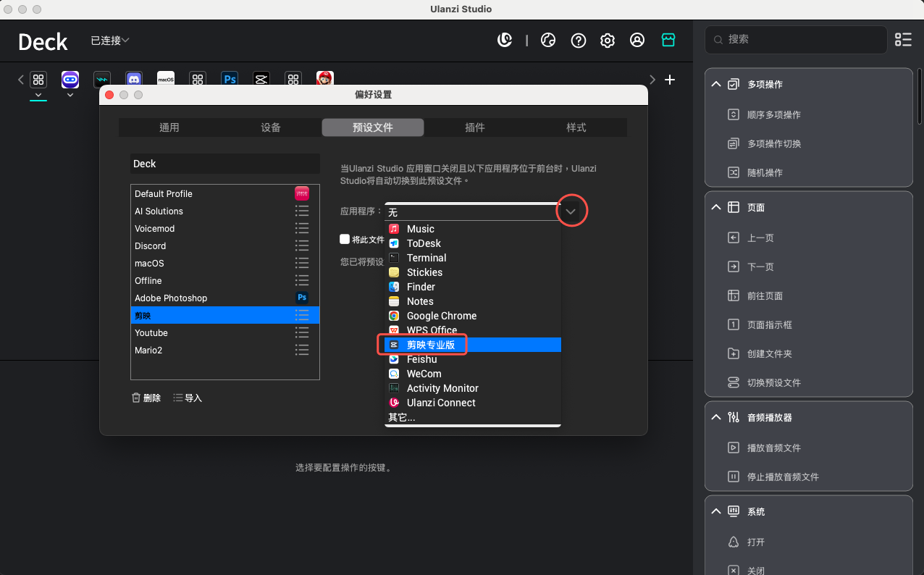Open the Discord profile icon in deck bar
This screenshot has width=924, height=575.
[133, 79]
